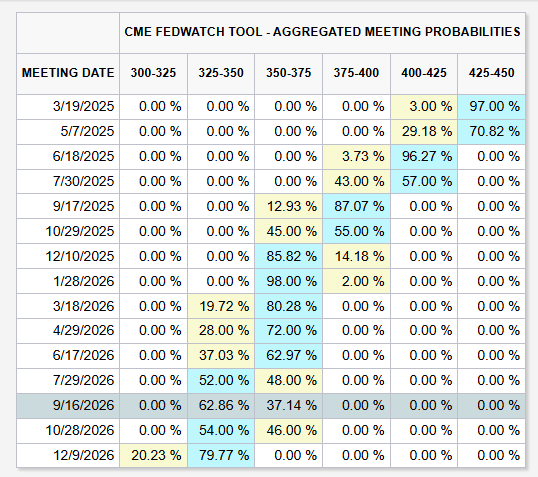The height and width of the screenshot is (477, 538).
Task: Select the 7/30/2025 meeting date
Action: click(68, 182)
